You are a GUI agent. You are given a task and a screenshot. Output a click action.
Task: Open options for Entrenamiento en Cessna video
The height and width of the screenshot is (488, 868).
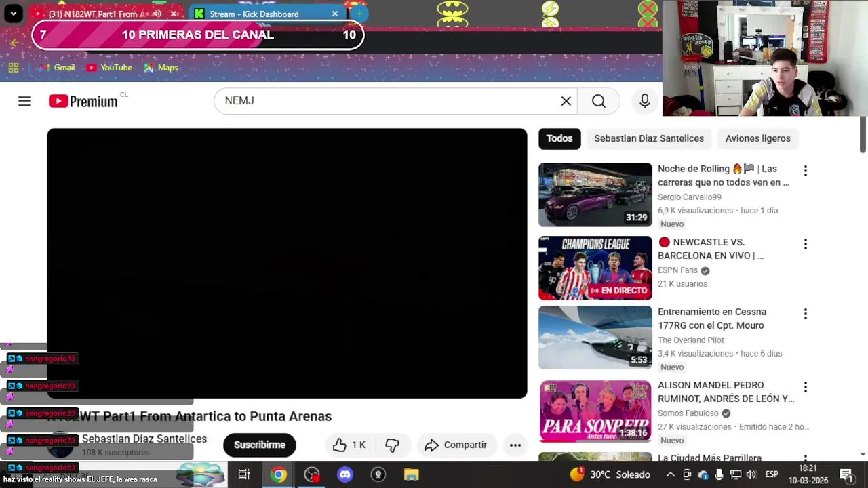[x=805, y=314]
